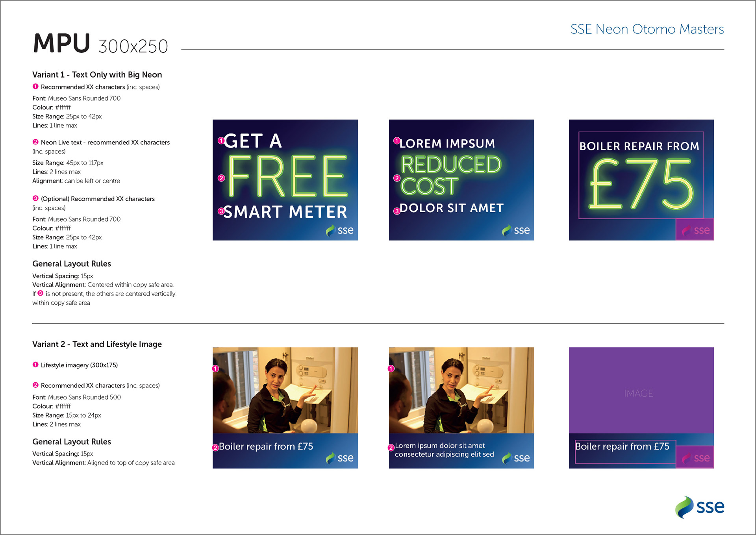Click the neon green 'FREE' text

pos(287,176)
